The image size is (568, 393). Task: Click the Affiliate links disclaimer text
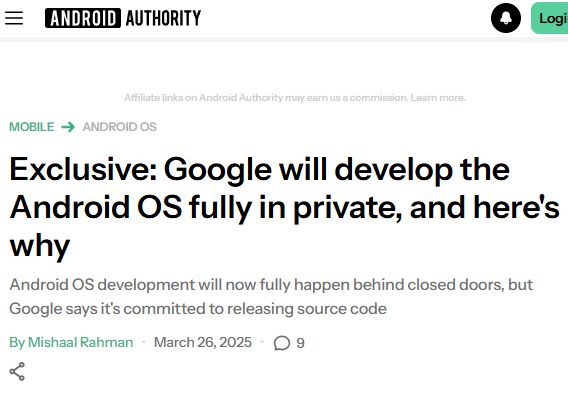pyautogui.click(x=295, y=98)
